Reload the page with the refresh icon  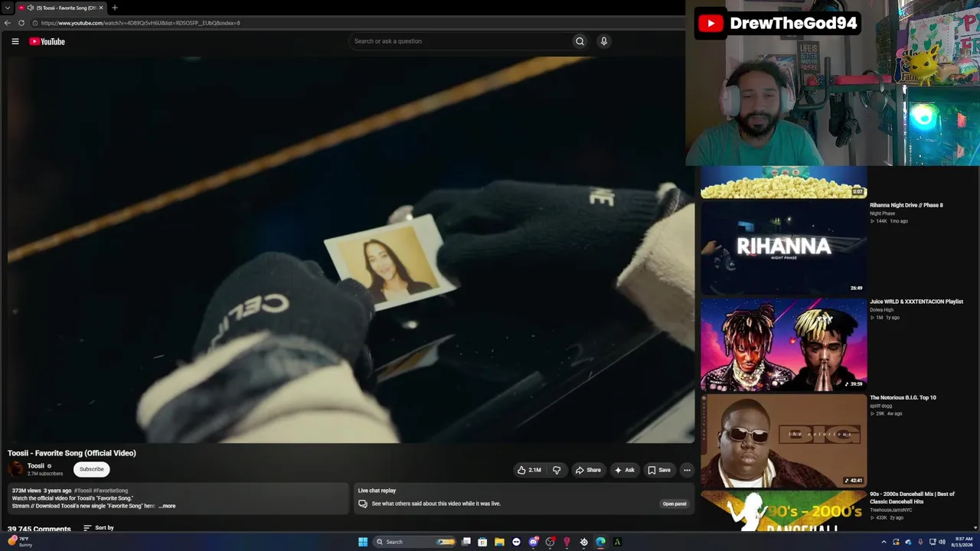pyautogui.click(x=21, y=23)
